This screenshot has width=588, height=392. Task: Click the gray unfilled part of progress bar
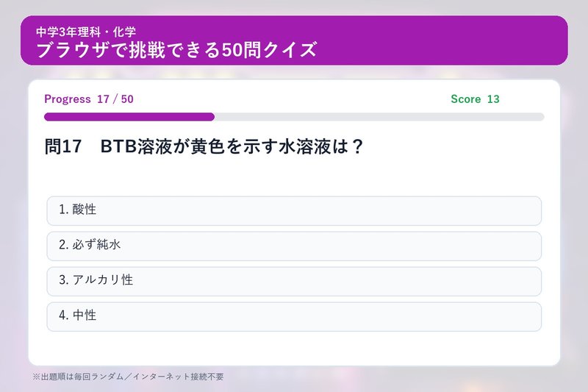(x=379, y=117)
